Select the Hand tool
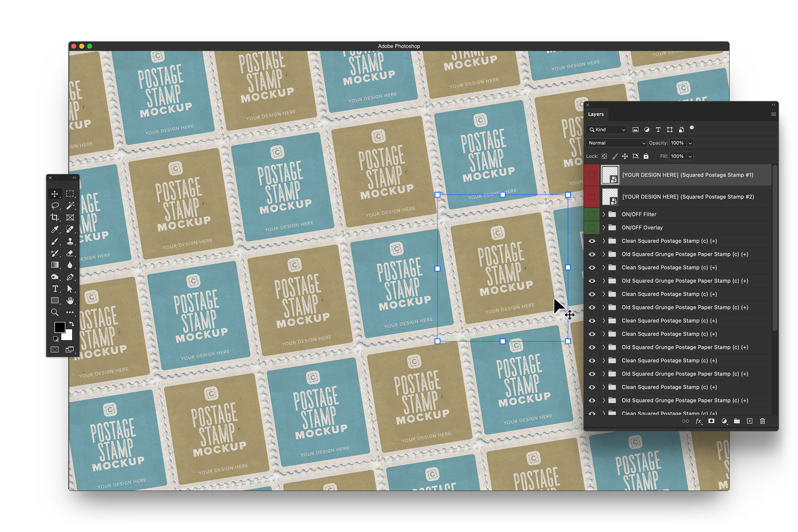Viewport: 798px width, 532px height. click(x=70, y=301)
